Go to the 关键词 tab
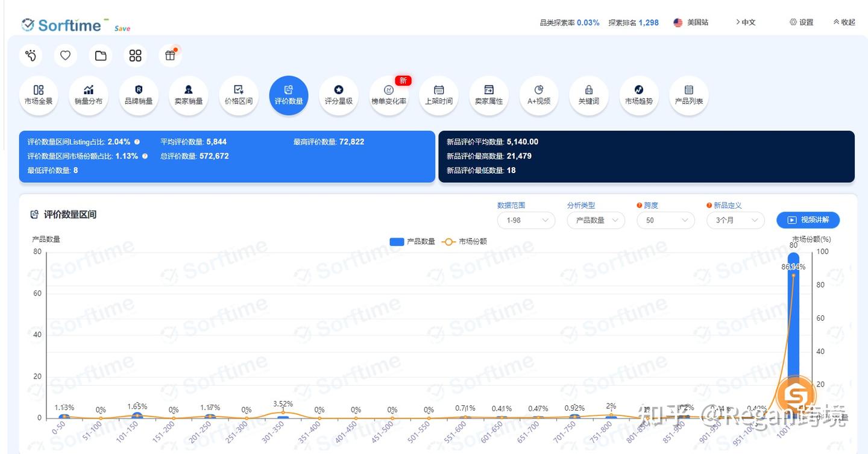The height and width of the screenshot is (454, 868). pos(589,95)
